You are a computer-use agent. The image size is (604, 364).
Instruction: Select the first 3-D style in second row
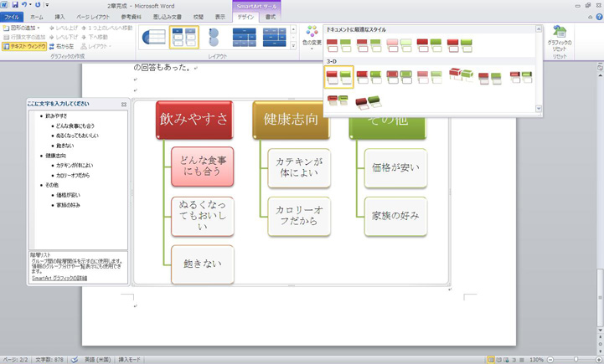click(338, 100)
